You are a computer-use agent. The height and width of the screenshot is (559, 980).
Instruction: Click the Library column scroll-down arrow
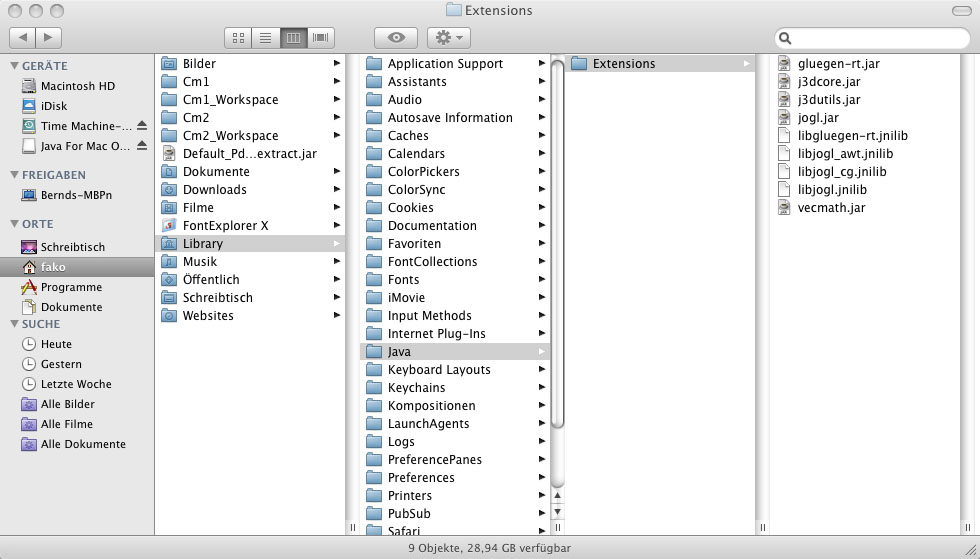pyautogui.click(x=558, y=512)
